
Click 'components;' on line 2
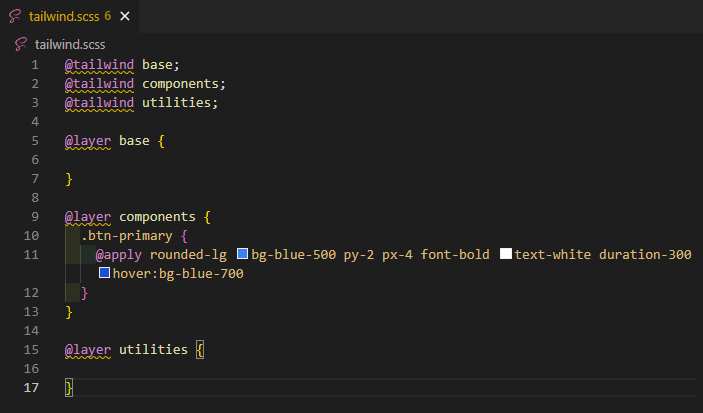point(184,84)
